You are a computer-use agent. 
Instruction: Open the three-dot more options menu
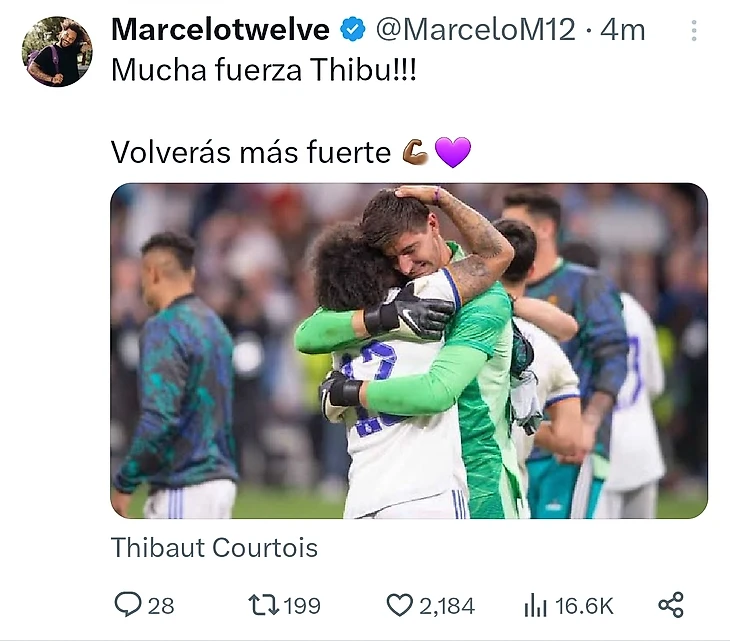pos(694,31)
